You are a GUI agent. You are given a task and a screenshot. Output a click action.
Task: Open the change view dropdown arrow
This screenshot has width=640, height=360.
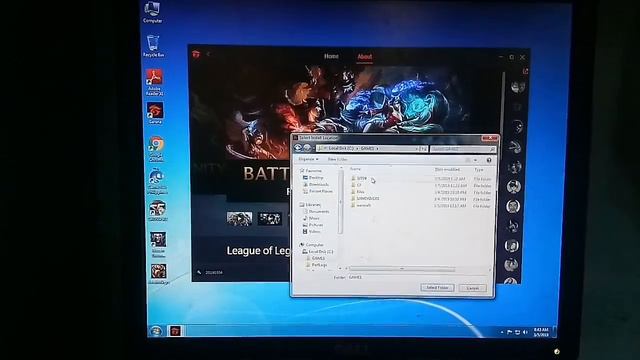[476, 160]
